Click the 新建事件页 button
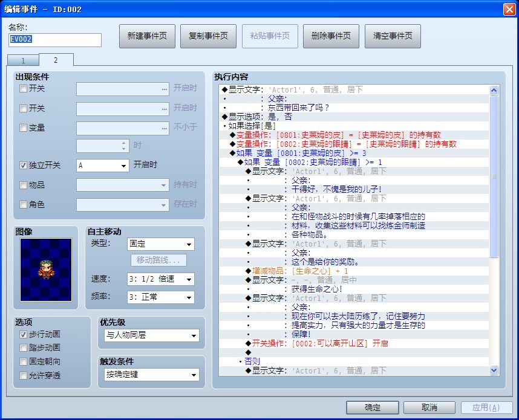This screenshot has height=420, width=519. click(148, 36)
